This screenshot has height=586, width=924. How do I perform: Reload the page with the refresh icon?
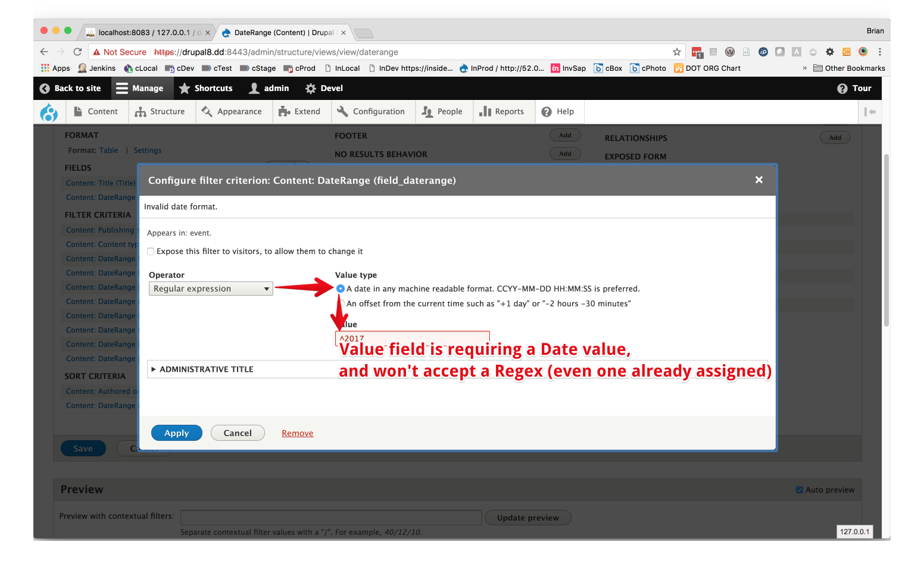77,52
